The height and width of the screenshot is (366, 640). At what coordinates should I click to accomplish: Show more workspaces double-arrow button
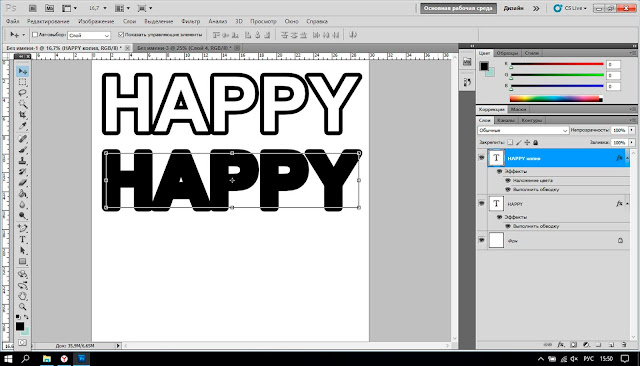pos(536,8)
